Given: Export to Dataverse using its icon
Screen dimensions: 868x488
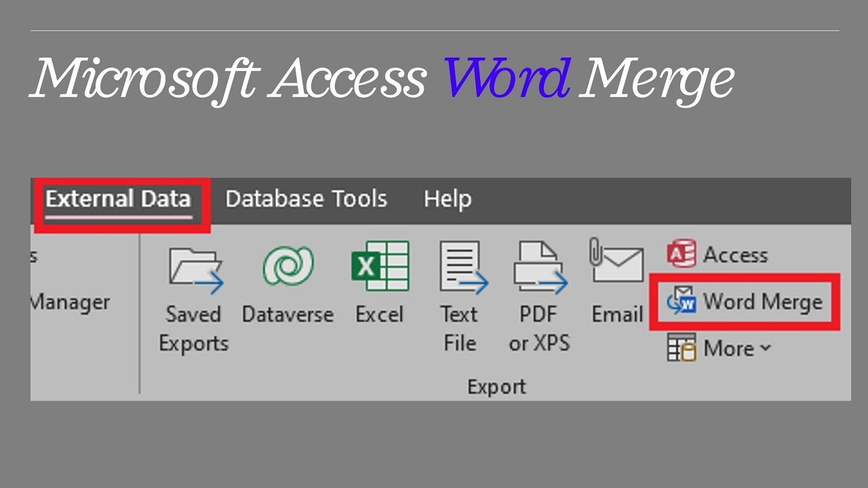Looking at the screenshot, I should coord(288,265).
